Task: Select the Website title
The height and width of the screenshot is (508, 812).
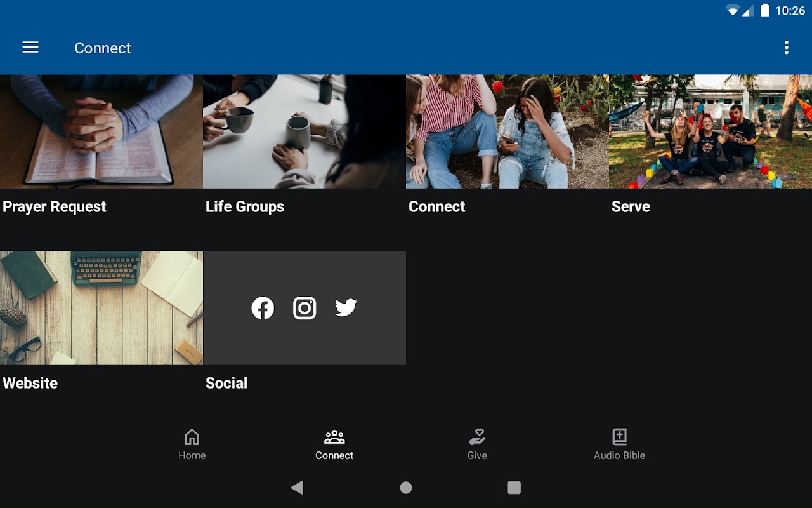Action: [30, 384]
